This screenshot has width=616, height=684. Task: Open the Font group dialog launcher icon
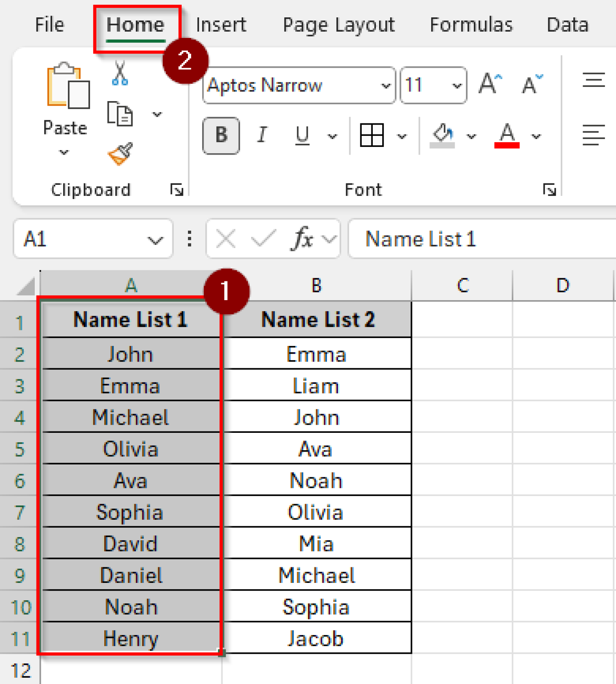click(x=550, y=189)
